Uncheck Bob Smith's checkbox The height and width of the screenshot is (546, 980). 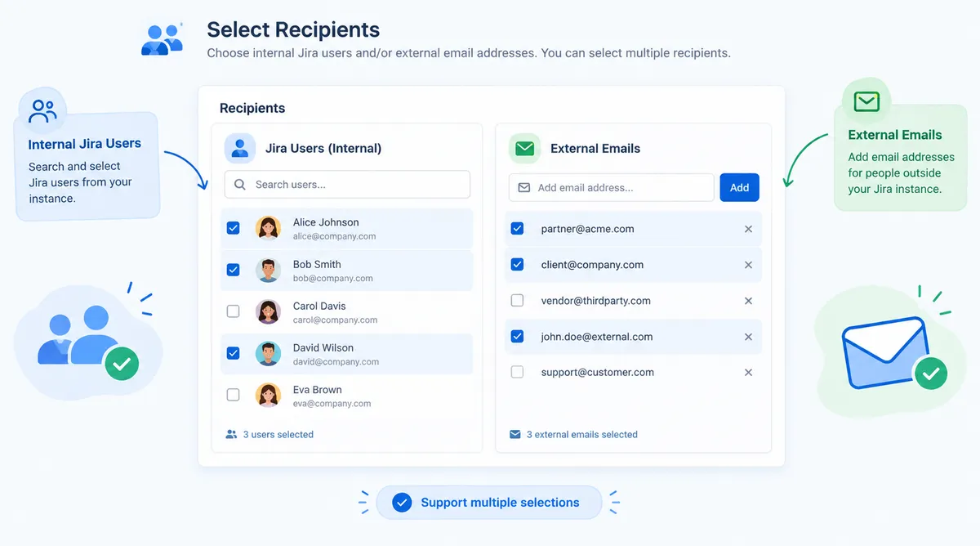click(x=233, y=270)
